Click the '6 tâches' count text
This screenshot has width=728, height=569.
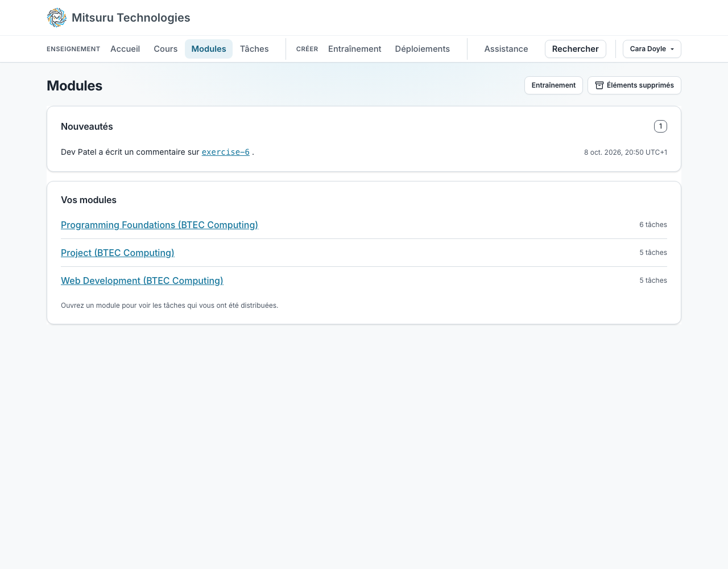(653, 225)
